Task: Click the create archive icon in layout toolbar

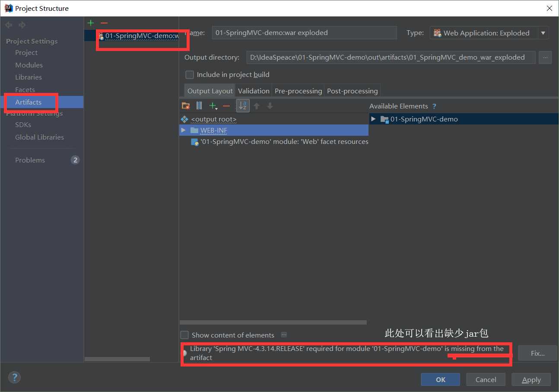Action: coord(199,105)
